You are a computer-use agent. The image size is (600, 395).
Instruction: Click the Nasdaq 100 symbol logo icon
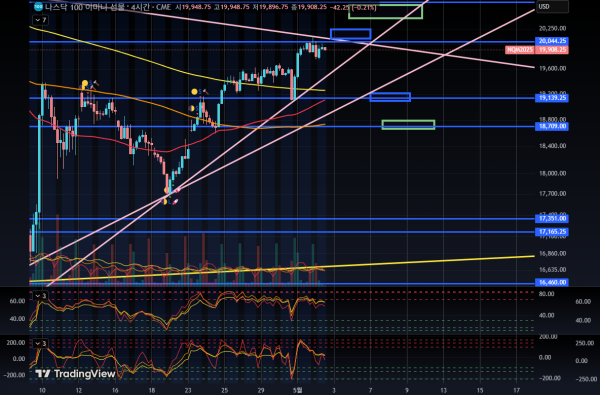[38, 7]
